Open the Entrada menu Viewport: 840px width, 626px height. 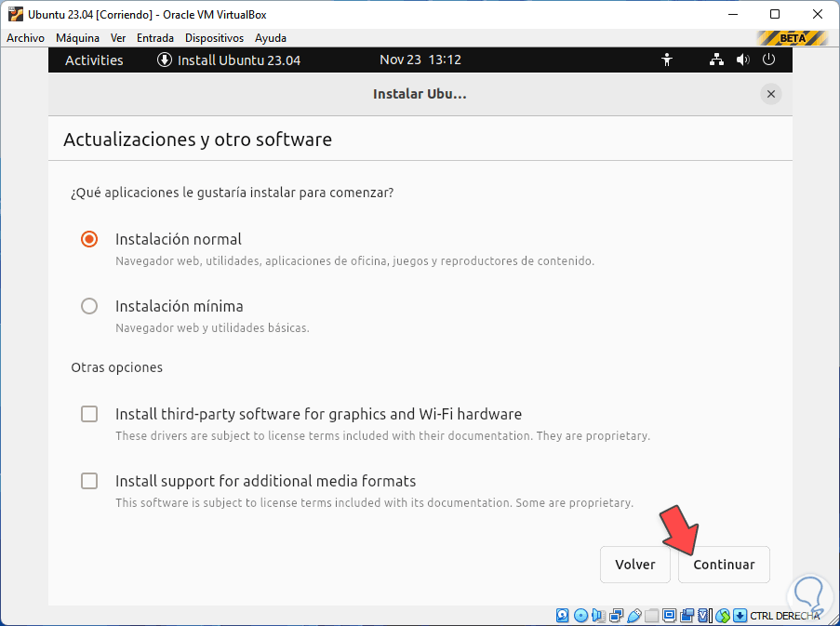[154, 38]
